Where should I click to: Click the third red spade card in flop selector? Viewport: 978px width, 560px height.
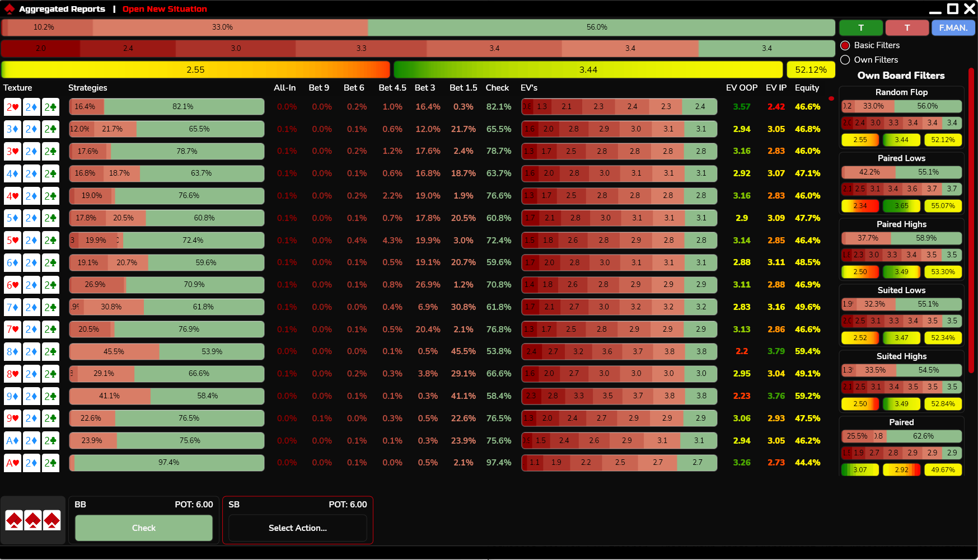click(x=52, y=520)
